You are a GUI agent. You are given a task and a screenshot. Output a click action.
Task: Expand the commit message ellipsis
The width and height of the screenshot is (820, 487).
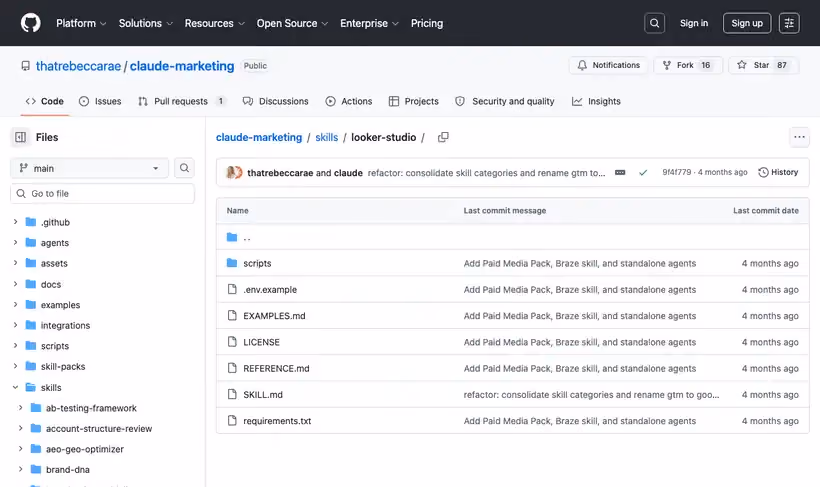click(x=620, y=173)
